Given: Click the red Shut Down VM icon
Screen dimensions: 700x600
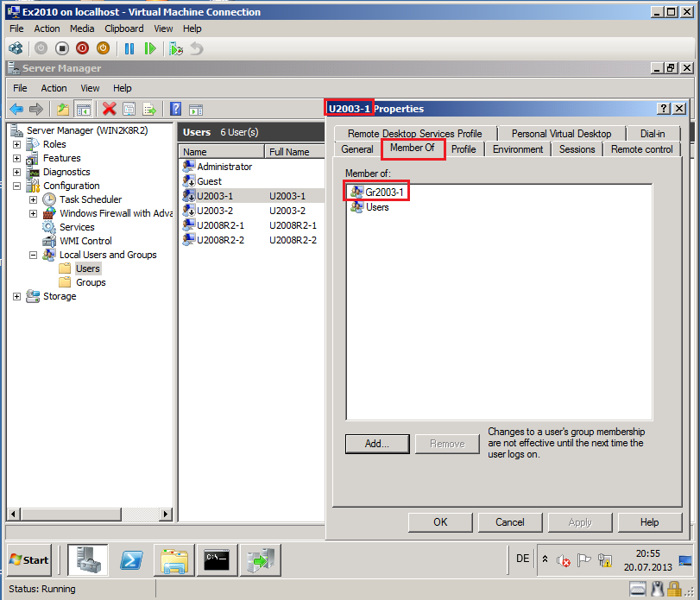Looking at the screenshot, I should click(x=83, y=48).
